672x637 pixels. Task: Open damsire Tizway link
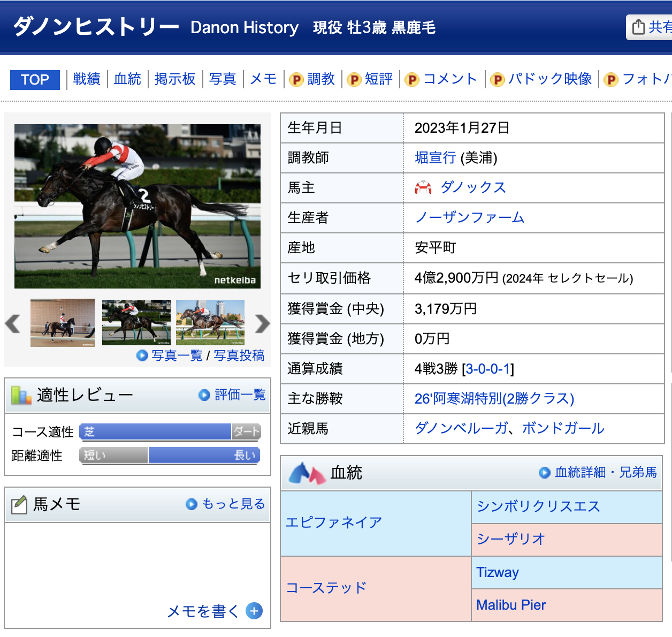point(498,572)
